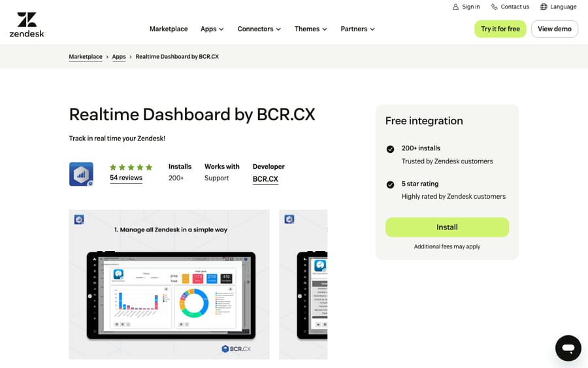Expand the Themes menu chevron

click(325, 29)
